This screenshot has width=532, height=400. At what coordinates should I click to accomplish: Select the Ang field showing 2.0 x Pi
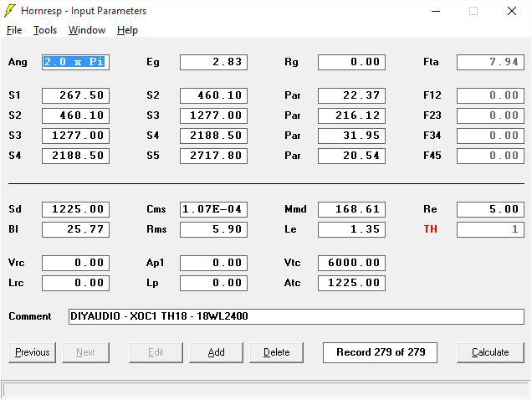[x=76, y=62]
